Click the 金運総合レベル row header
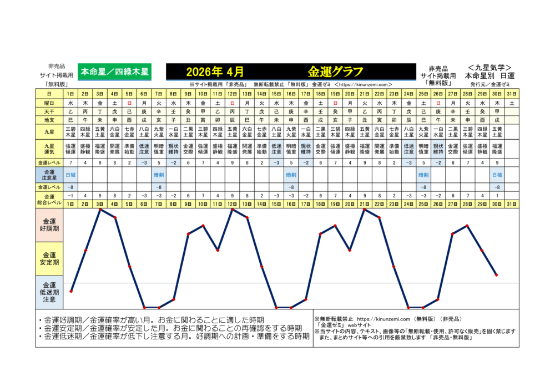This screenshot has width=555, height=392. [x=49, y=200]
